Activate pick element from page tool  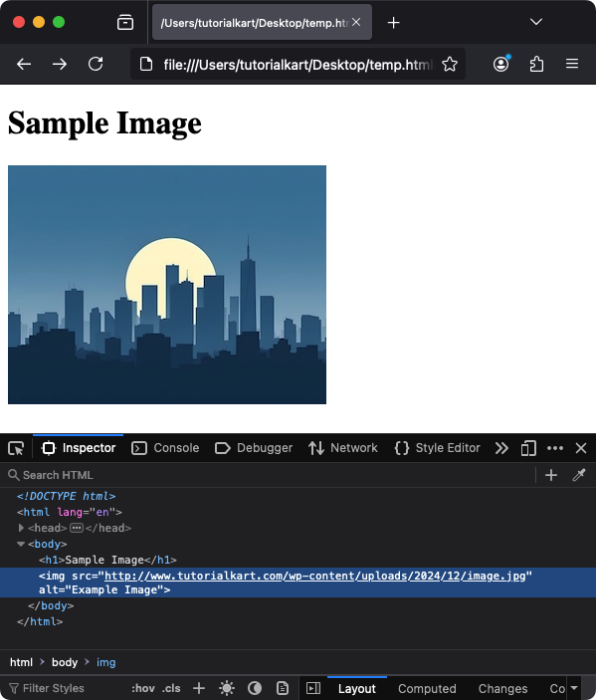[16, 448]
